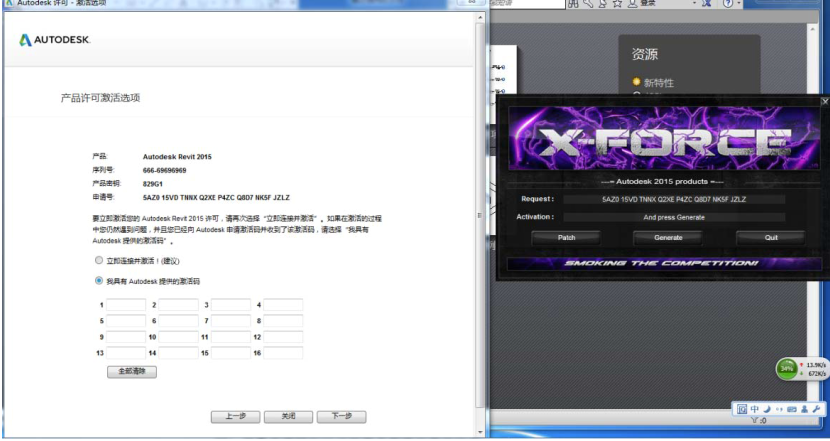Click activation code field 13
Screen dimensions: 830x441
coord(126,353)
